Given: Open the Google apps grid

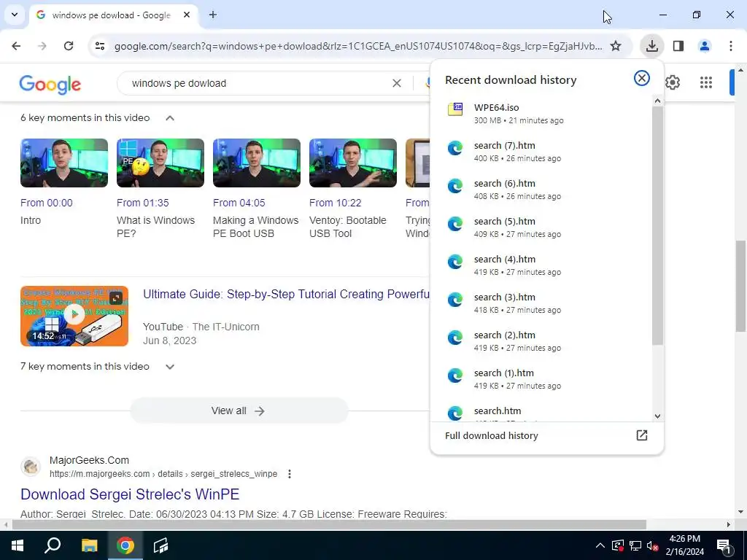Looking at the screenshot, I should [x=706, y=82].
